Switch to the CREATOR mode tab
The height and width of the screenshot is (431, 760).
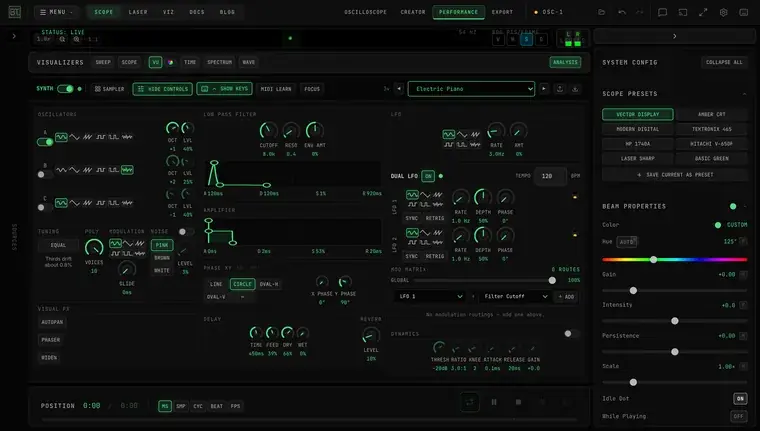click(412, 12)
